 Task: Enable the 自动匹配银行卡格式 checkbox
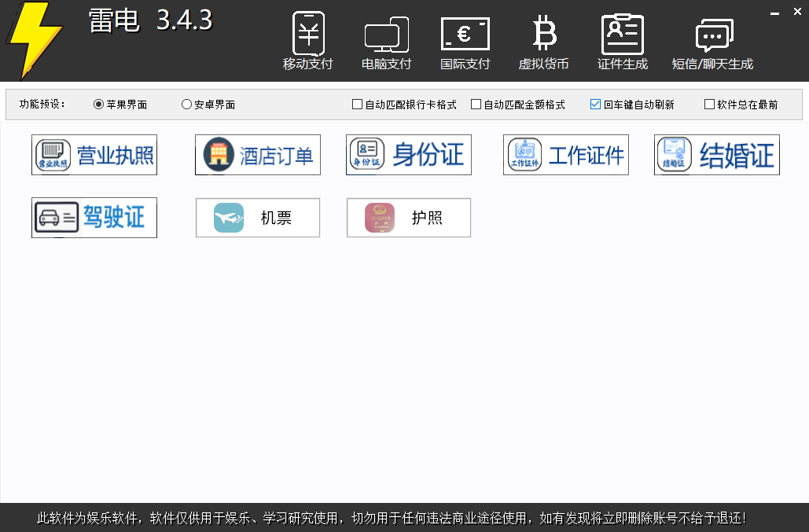pos(358,105)
